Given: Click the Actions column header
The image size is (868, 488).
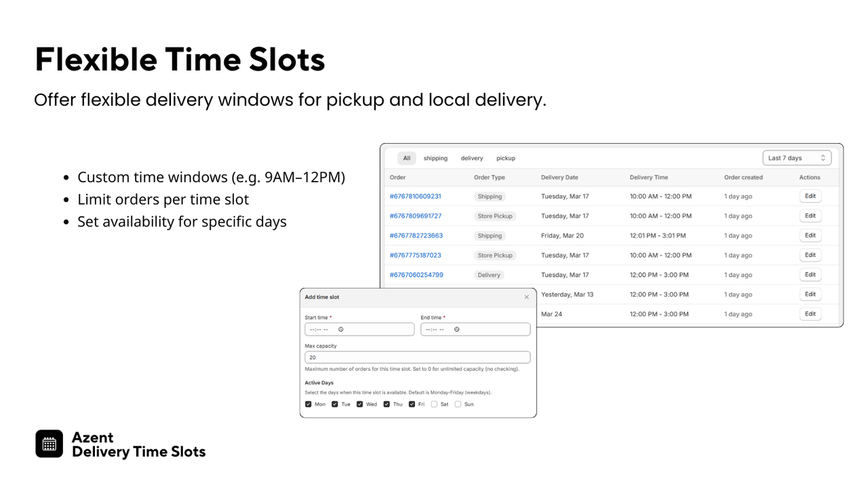Looking at the screenshot, I should (810, 178).
